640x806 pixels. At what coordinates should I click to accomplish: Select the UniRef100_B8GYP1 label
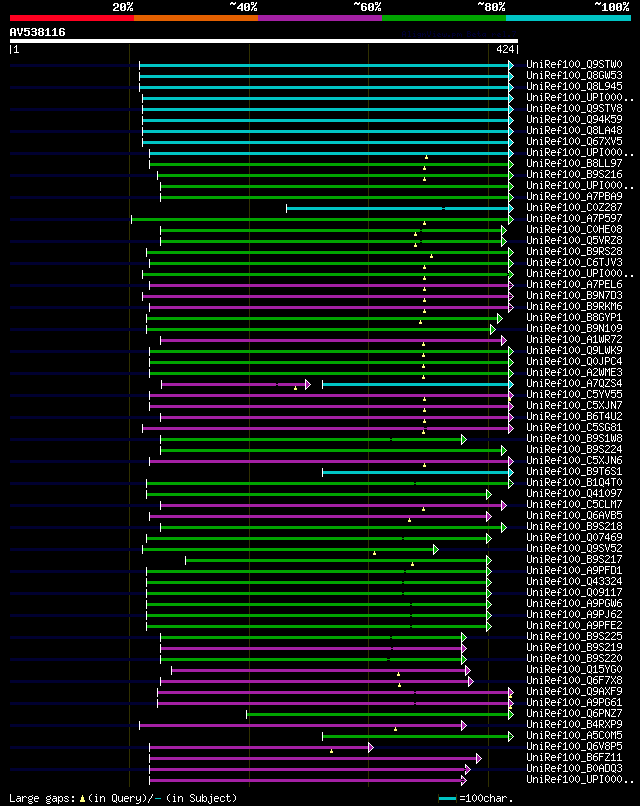tap(574, 318)
